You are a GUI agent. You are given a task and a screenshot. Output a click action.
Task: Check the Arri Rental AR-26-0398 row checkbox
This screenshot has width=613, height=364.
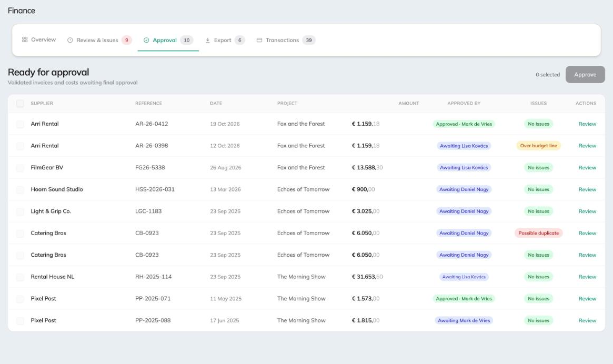[x=20, y=146]
